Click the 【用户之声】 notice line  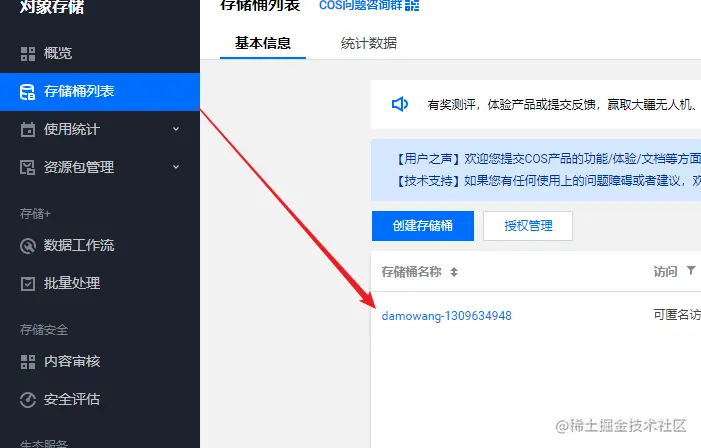click(x=548, y=159)
